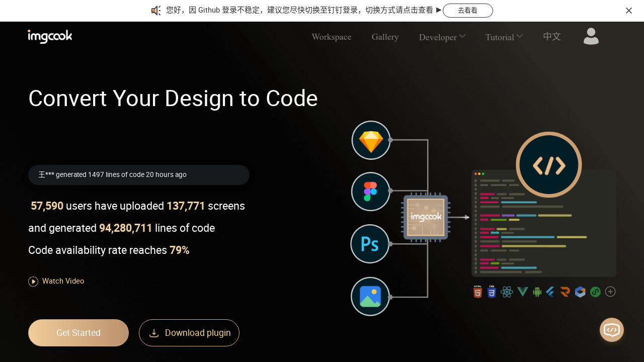Click the Flutter output icon
Screen dimensions: 644x362
[x=549, y=292]
